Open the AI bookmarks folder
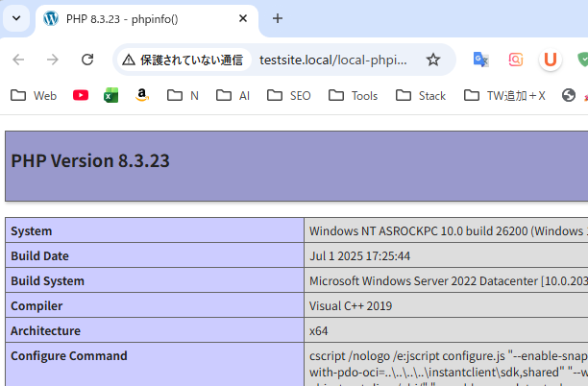This screenshot has height=386, width=588. [x=233, y=95]
